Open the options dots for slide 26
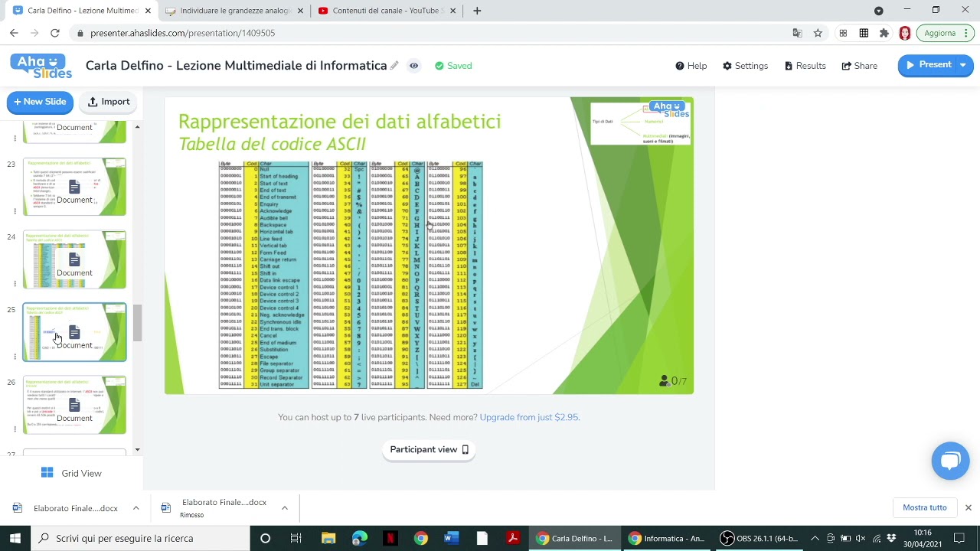980x551 pixels. click(x=14, y=429)
